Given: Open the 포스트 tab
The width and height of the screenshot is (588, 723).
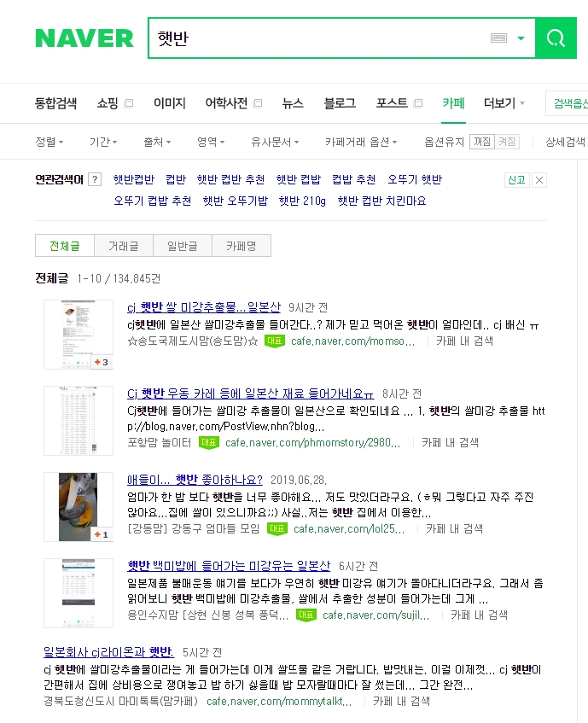Looking at the screenshot, I should click(392, 102).
